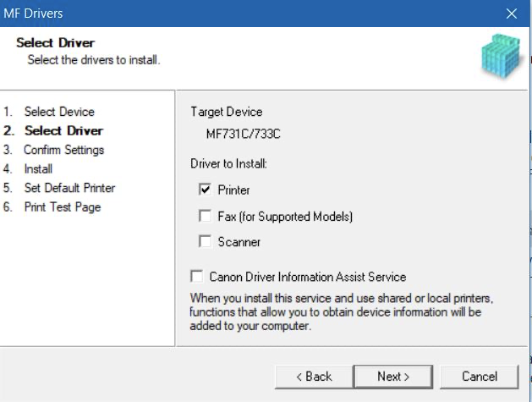Uncheck the Printer driver checkbox
This screenshot has height=402, width=532.
coord(205,190)
